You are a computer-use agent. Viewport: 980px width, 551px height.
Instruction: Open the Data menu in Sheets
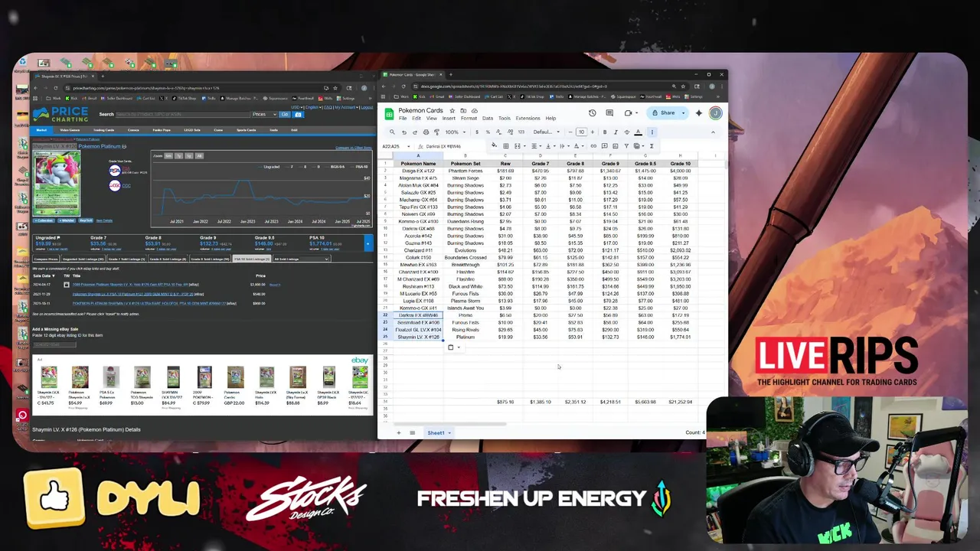tap(488, 119)
